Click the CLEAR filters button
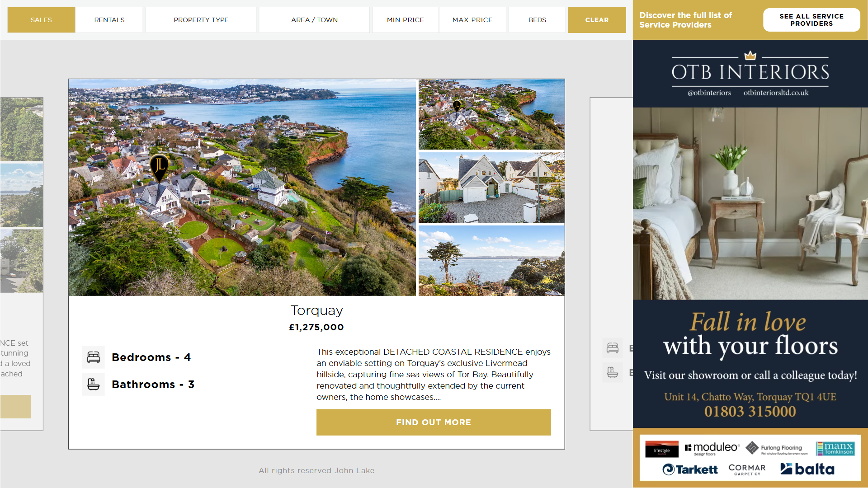This screenshot has height=488, width=868. point(597,20)
